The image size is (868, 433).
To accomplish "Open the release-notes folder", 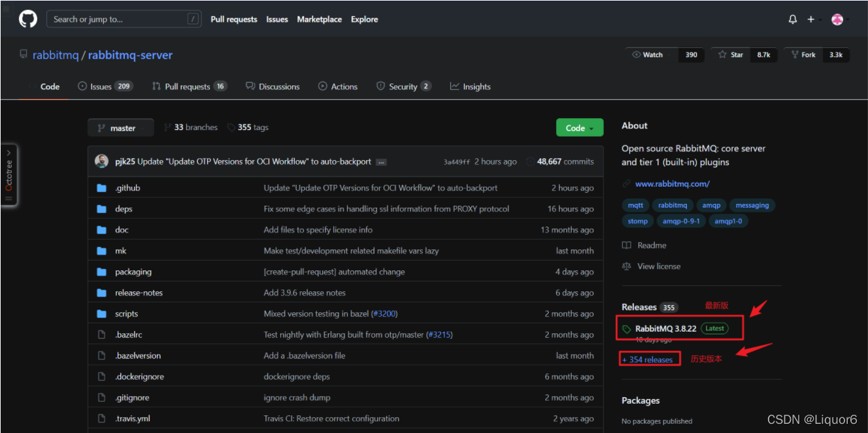I will (139, 293).
